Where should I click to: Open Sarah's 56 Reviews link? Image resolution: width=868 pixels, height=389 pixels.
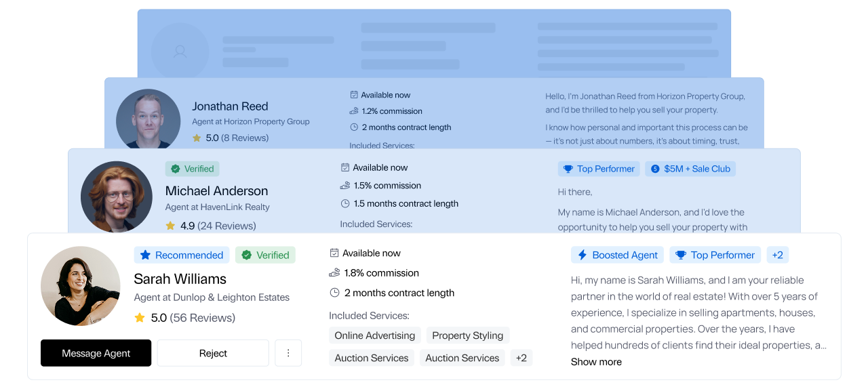click(202, 318)
